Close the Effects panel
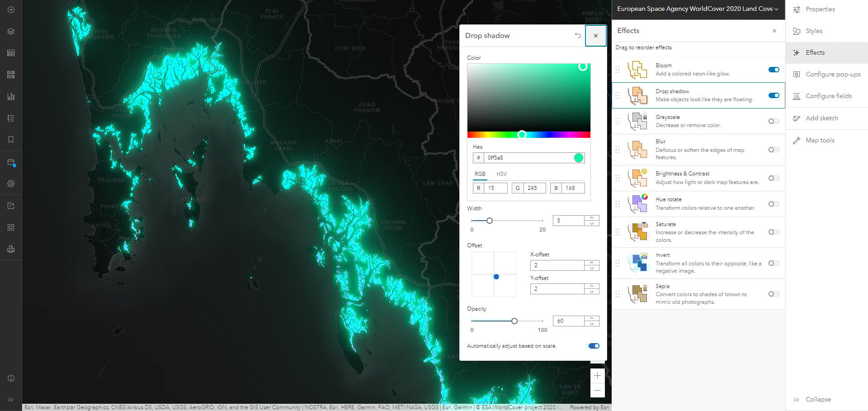Viewport: 868px width, 411px height. [x=774, y=31]
